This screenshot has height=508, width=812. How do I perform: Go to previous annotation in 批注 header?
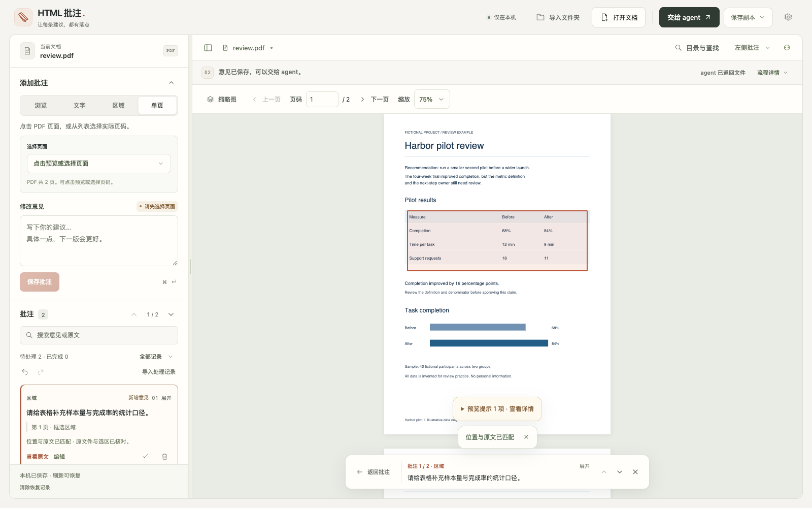click(x=134, y=314)
